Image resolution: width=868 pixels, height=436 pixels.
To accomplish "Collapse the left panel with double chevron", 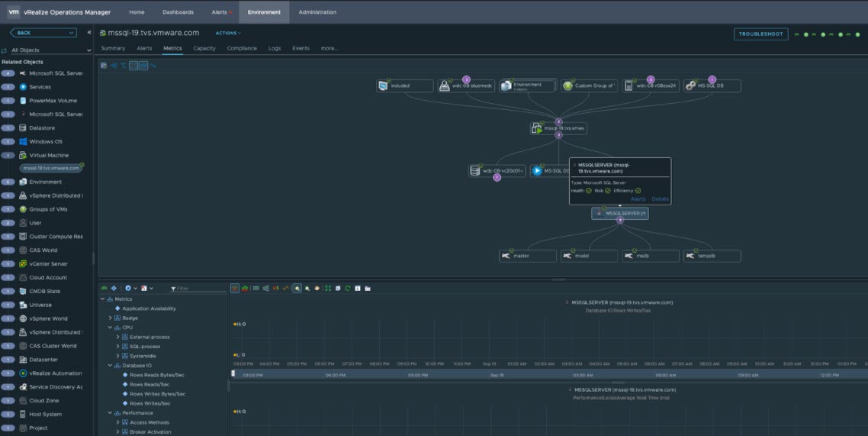I will pos(89,33).
